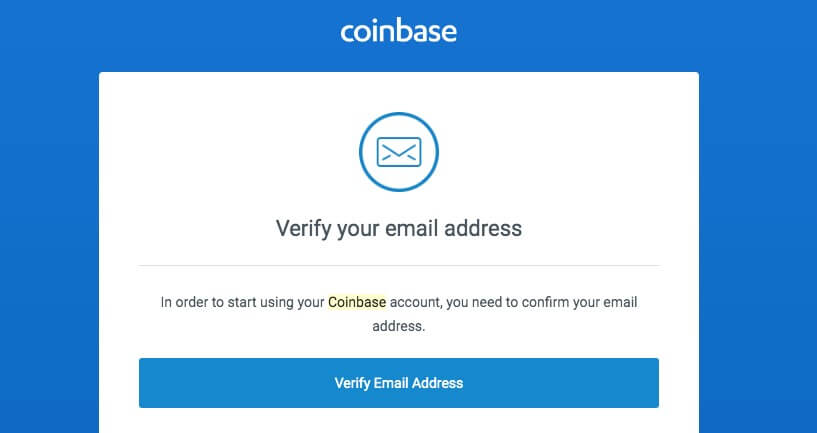Click the coinbase logo at top
Viewport: 817px width, 433px height.
tap(399, 31)
